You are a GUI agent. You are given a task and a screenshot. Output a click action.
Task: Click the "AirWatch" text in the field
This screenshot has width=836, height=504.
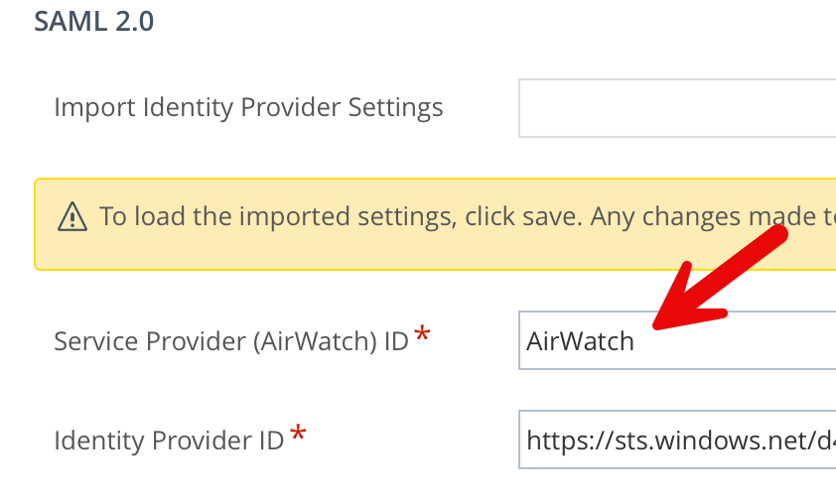580,341
